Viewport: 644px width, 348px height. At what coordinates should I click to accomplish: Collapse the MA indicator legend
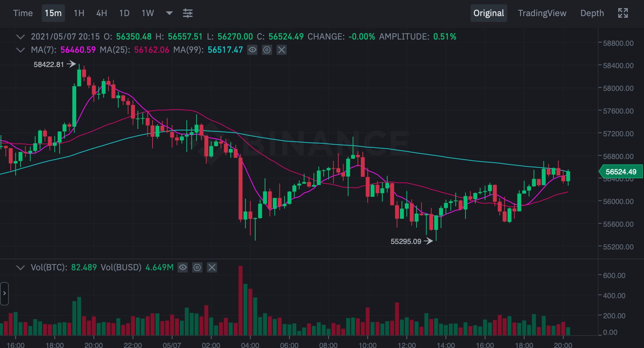[x=21, y=50]
